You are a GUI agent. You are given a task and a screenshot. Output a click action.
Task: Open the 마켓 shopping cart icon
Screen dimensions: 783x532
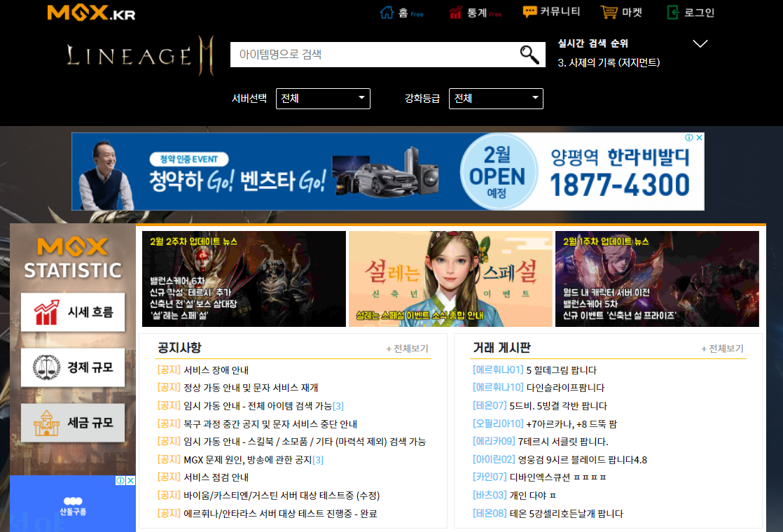(609, 13)
